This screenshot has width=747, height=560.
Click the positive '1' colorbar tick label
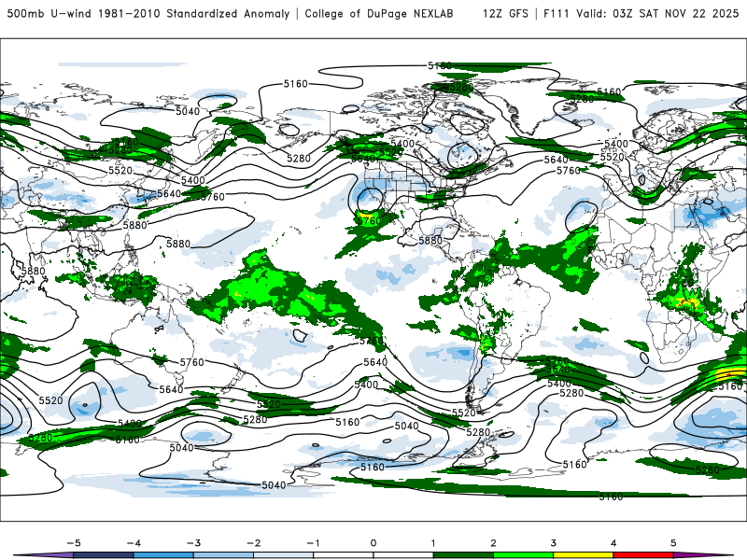[x=433, y=543]
